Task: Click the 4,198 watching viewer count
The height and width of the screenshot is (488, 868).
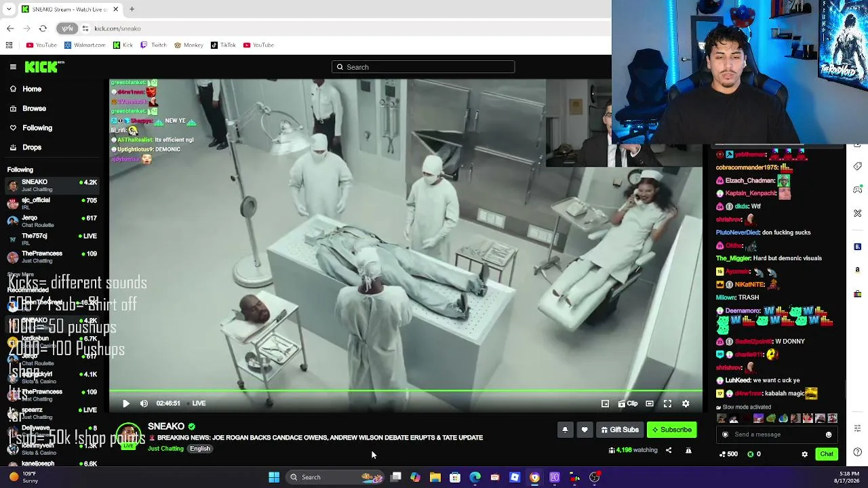Action: pyautogui.click(x=633, y=450)
